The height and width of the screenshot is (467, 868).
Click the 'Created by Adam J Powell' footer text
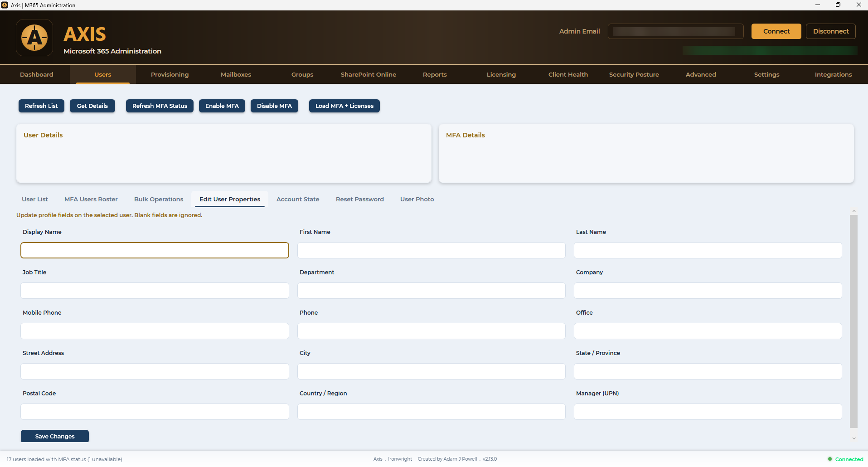click(447, 459)
